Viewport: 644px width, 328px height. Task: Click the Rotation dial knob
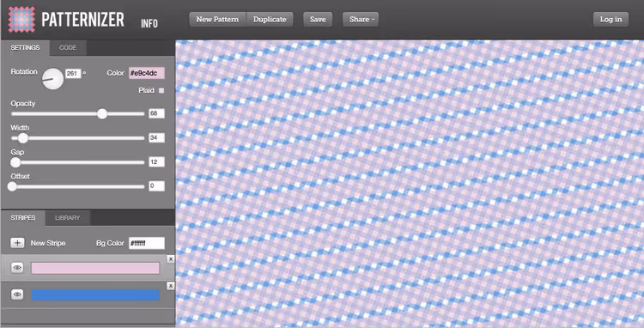(x=53, y=78)
